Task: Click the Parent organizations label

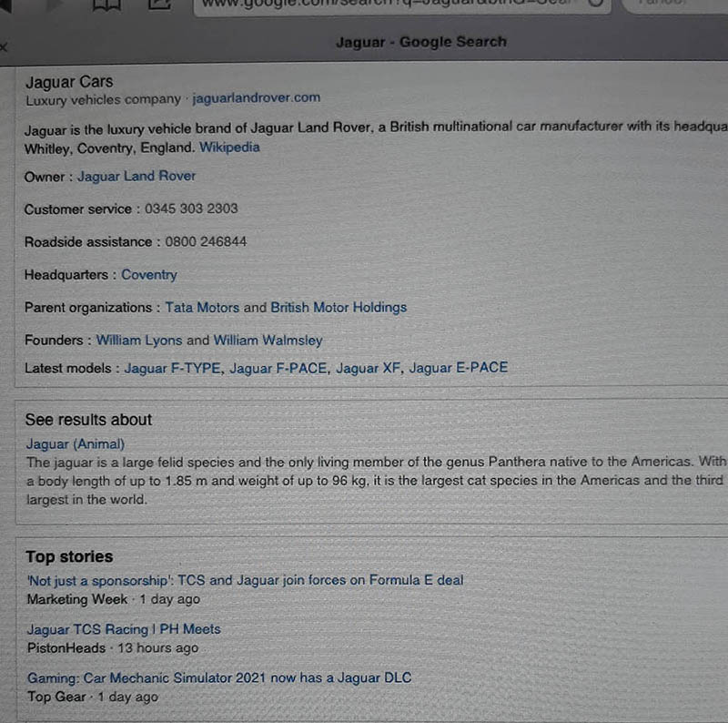Action: pyautogui.click(x=88, y=308)
